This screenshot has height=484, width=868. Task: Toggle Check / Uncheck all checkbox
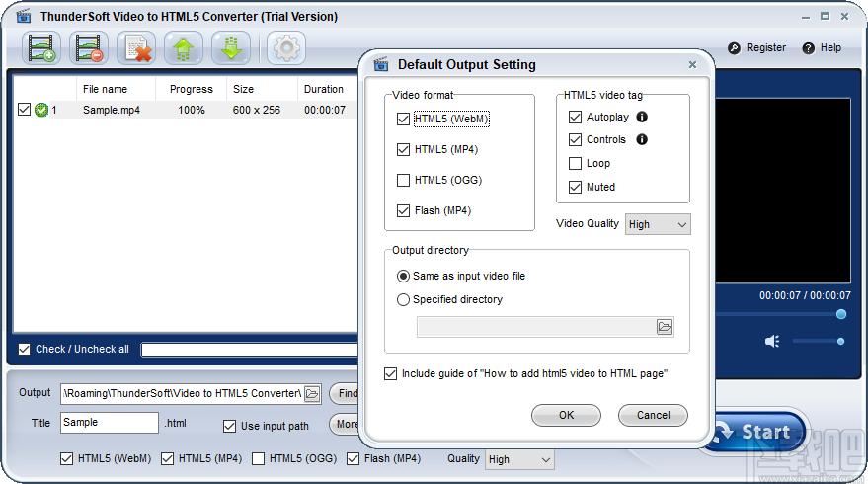[x=24, y=349]
